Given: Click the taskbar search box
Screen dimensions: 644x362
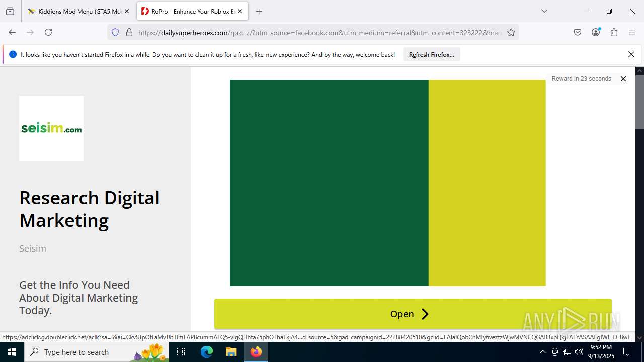Looking at the screenshot, I should click(x=97, y=352).
